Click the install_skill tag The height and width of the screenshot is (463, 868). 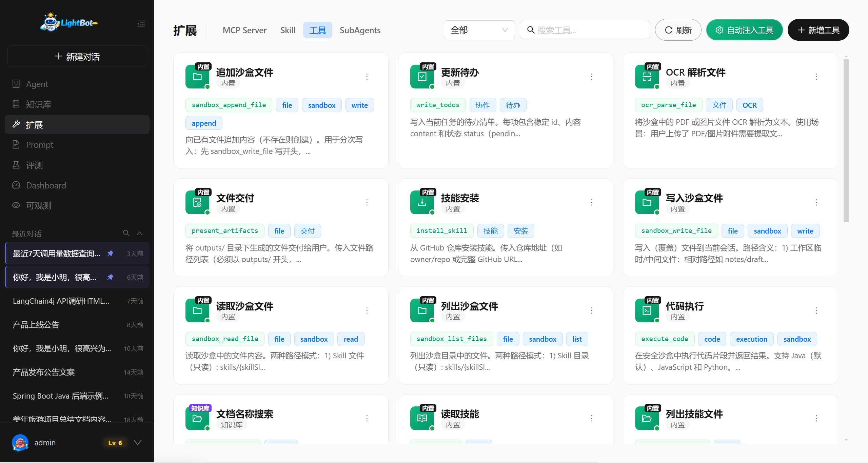442,231
